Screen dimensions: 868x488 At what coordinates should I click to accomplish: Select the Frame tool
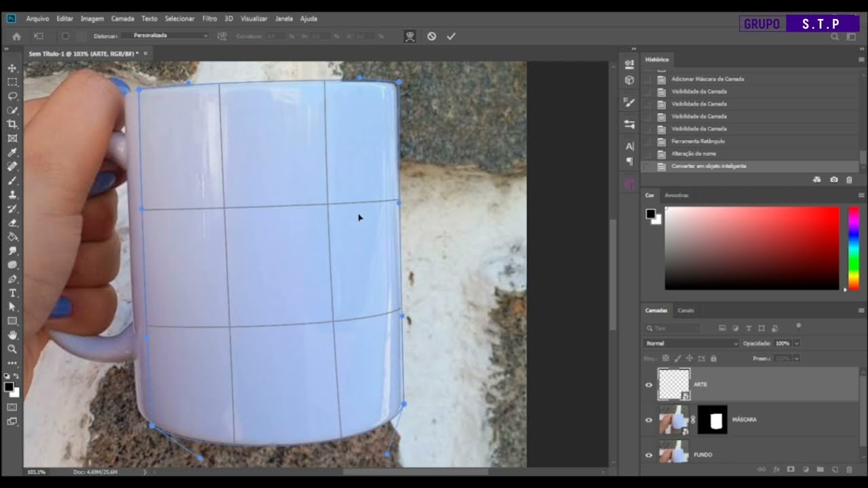(x=12, y=138)
